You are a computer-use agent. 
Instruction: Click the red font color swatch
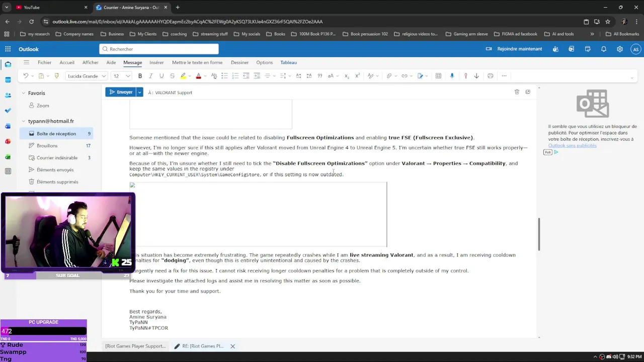pos(198,76)
